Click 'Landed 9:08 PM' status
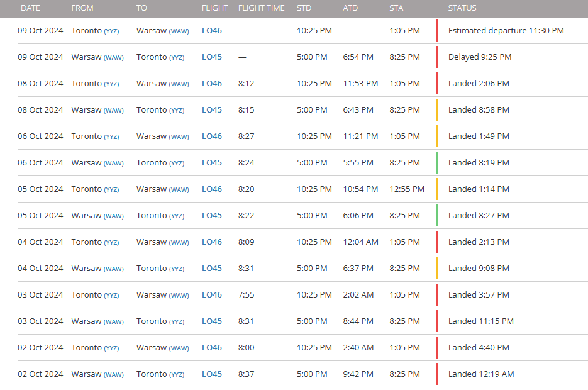588x390 pixels. (x=479, y=269)
